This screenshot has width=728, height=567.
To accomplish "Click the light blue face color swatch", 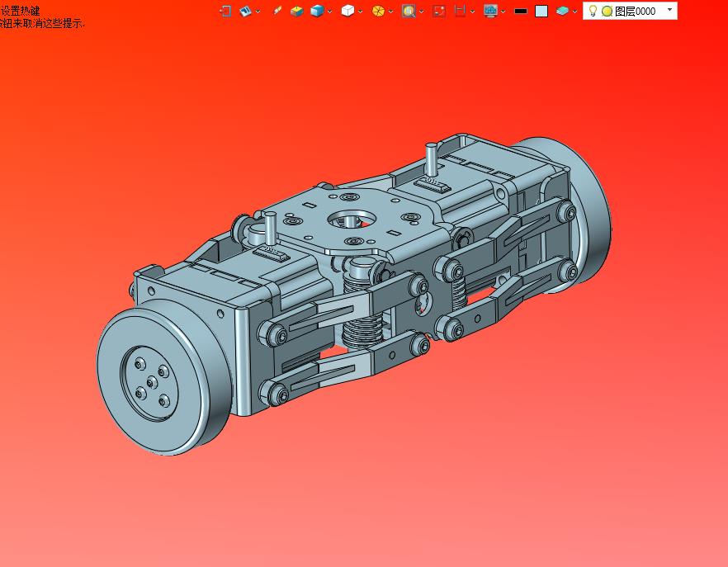I will click(541, 12).
